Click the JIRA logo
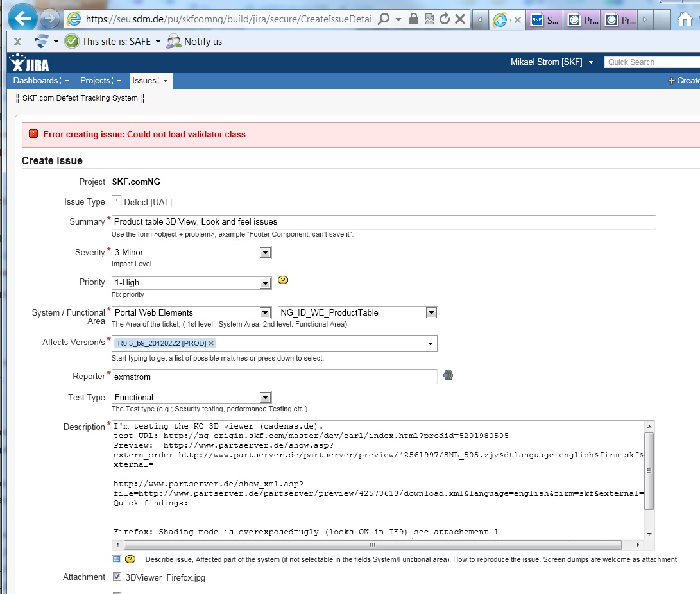Viewport: 700px width, 594px height. click(x=30, y=63)
